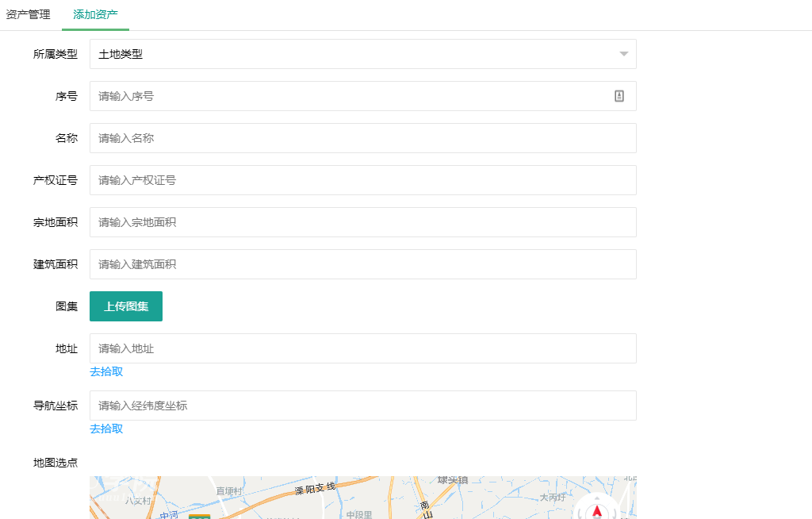Click 去拾取 below the 地址 field

(x=106, y=371)
